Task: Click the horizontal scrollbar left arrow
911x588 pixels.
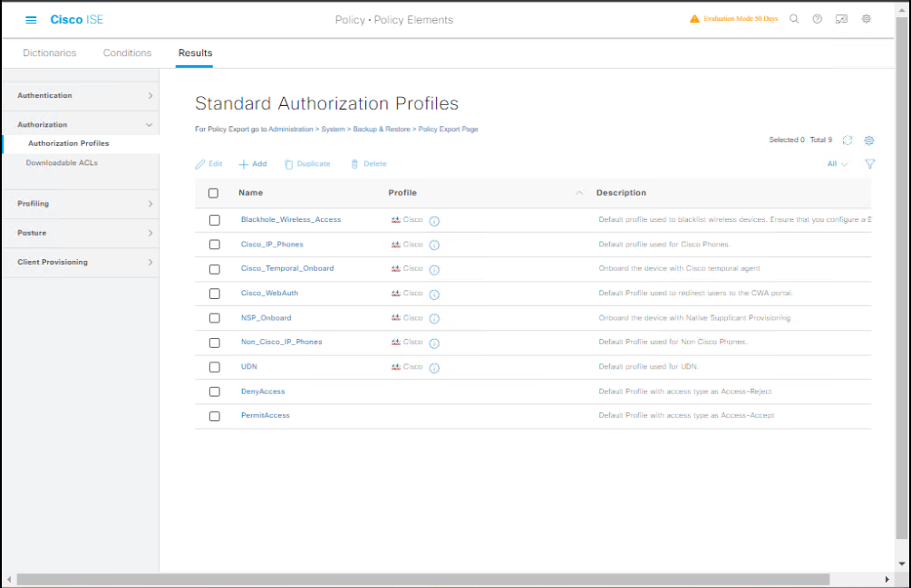Action: 9,579
